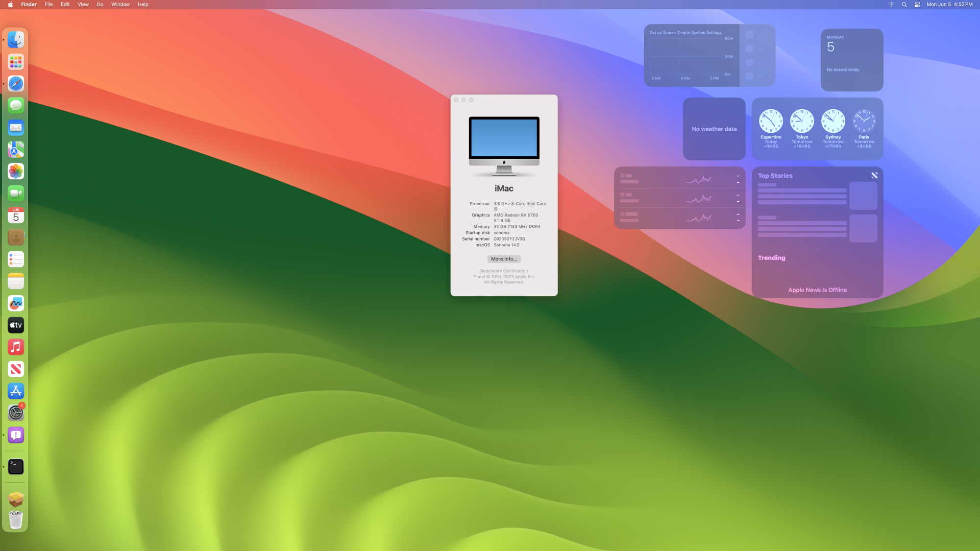Open the Apple menu
This screenshot has height=551, width=980.
pyautogui.click(x=10, y=4)
